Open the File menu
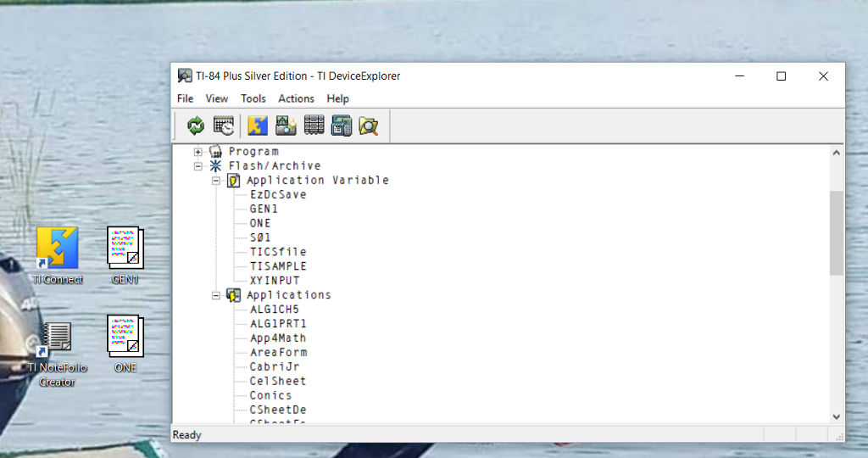Viewport: 868px width, 458px height. (185, 98)
